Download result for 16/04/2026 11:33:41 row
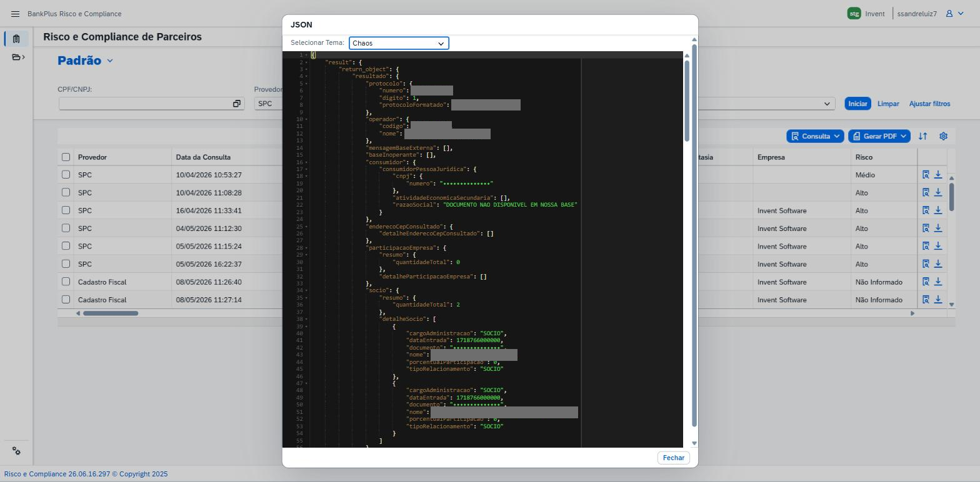This screenshot has width=980, height=482. (x=938, y=210)
